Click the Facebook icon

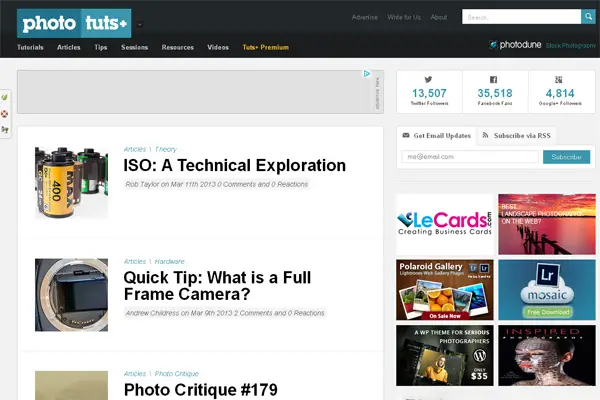click(494, 80)
